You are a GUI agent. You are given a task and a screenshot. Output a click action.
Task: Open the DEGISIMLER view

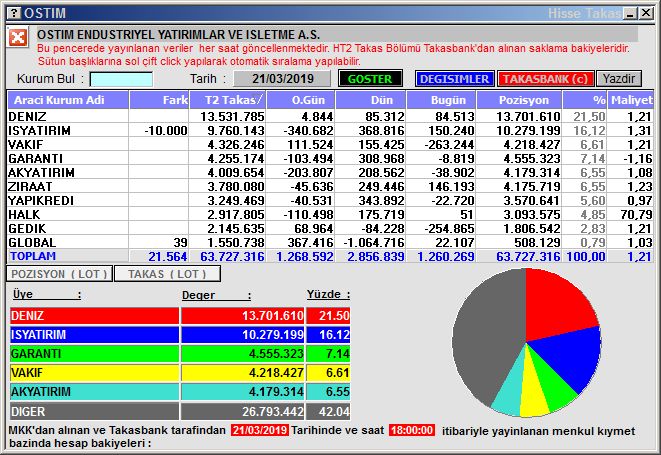pyautogui.click(x=454, y=79)
